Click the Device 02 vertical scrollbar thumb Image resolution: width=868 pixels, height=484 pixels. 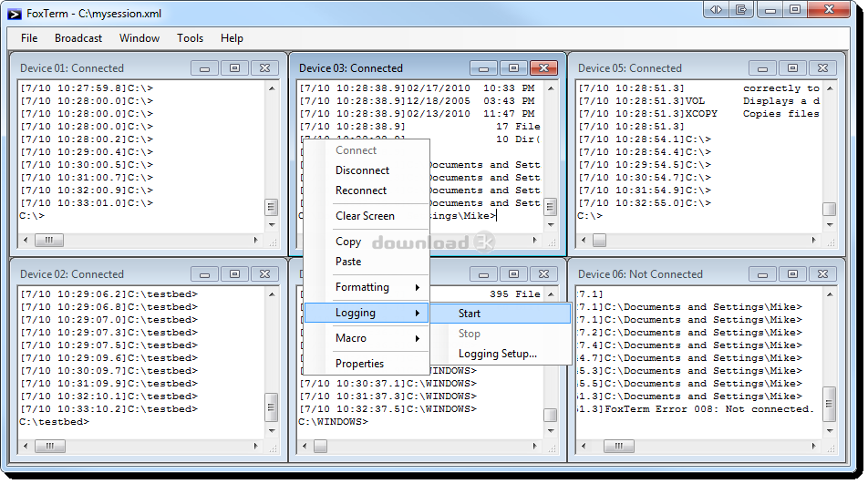coord(272,407)
